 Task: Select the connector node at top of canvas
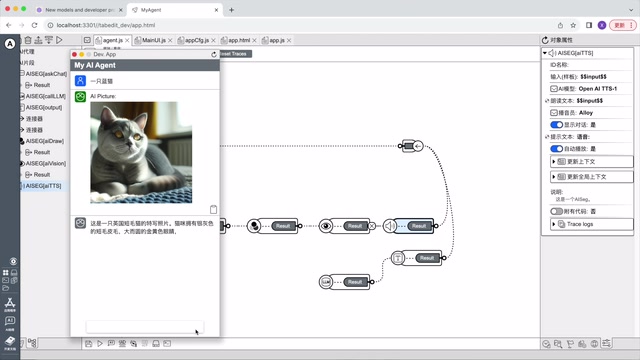click(412, 146)
